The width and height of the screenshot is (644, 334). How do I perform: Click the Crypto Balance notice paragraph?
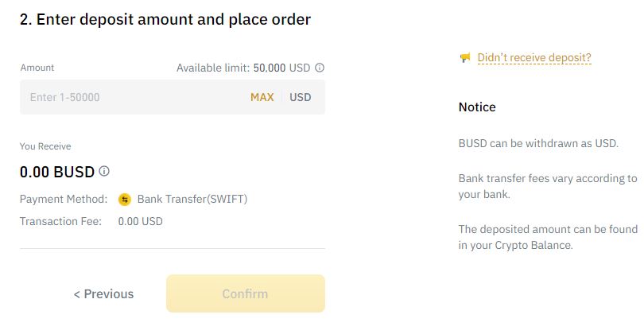(548, 237)
